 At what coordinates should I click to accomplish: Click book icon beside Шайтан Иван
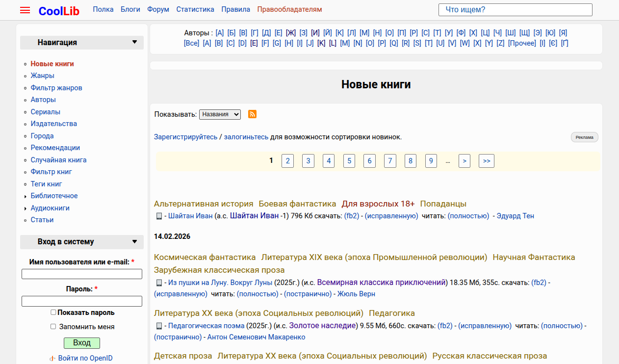pyautogui.click(x=159, y=216)
